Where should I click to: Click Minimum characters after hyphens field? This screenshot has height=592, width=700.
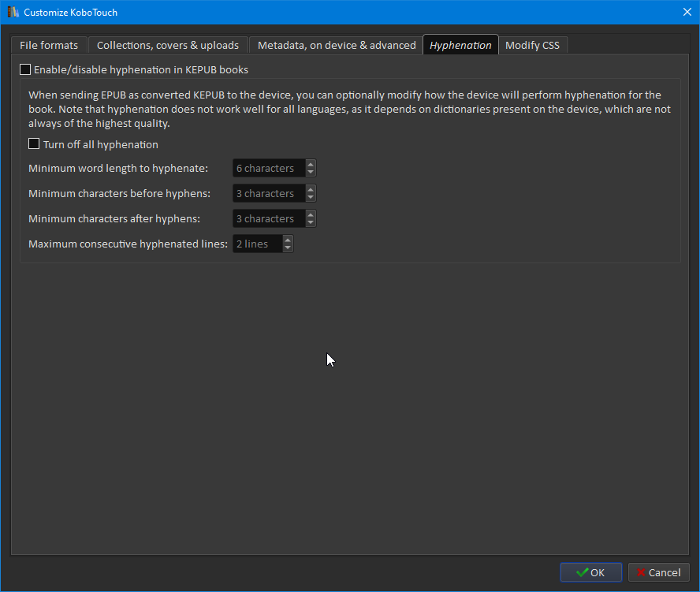[269, 219]
